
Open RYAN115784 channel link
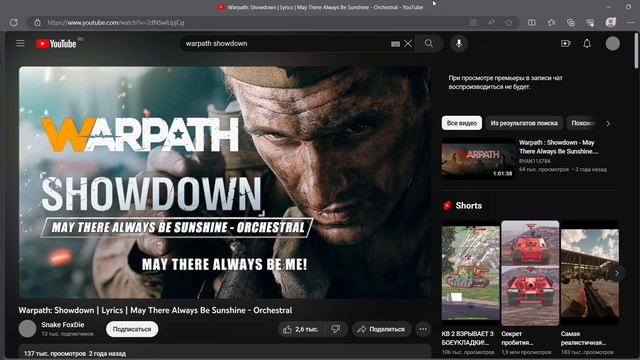pyautogui.click(x=534, y=161)
